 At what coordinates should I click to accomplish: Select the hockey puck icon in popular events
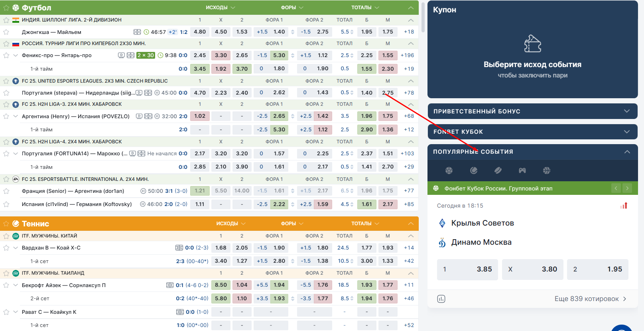click(498, 170)
